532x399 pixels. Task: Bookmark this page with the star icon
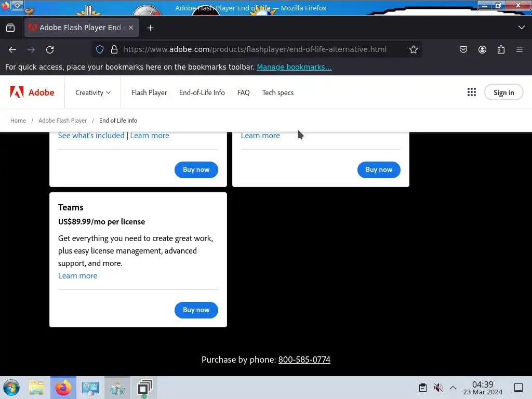413,49
